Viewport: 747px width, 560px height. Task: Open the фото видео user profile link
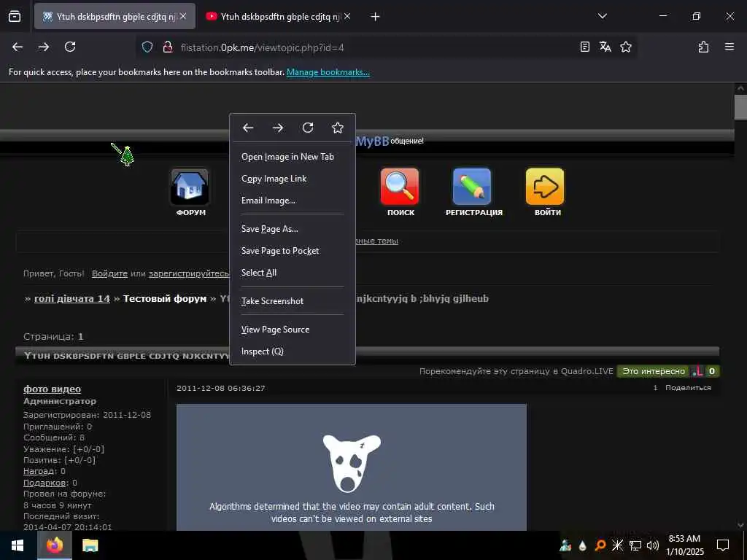[52, 389]
